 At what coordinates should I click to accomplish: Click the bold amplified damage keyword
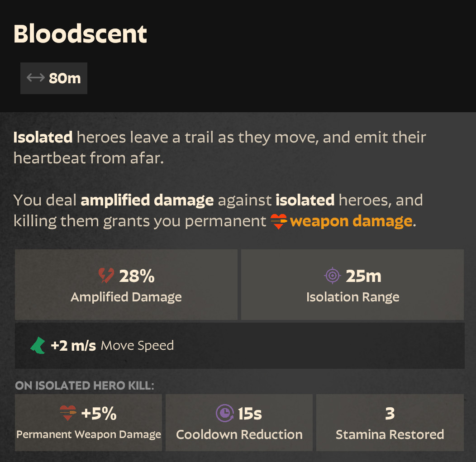tap(147, 200)
